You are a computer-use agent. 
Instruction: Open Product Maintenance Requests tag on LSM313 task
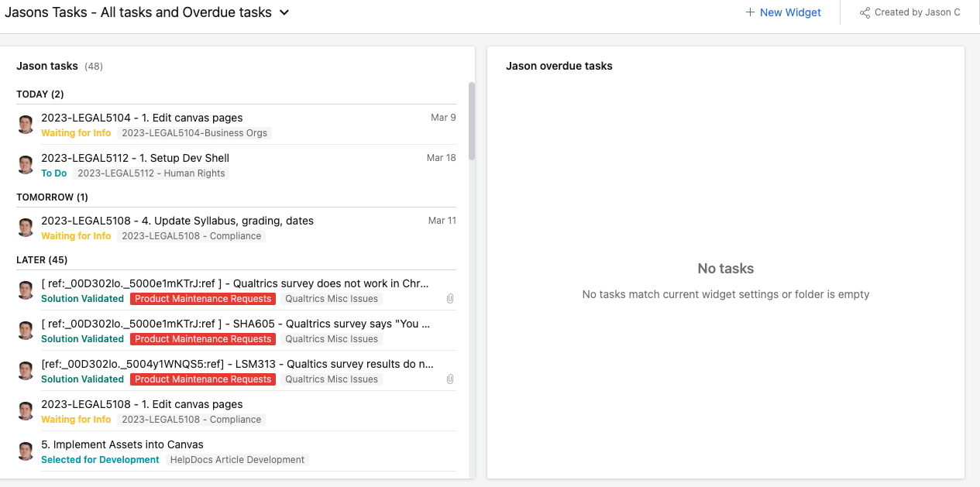tap(203, 379)
